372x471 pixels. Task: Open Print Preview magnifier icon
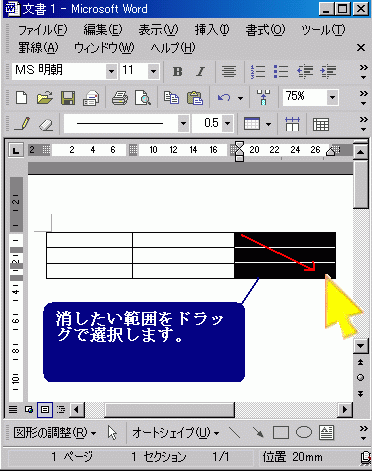[143, 98]
